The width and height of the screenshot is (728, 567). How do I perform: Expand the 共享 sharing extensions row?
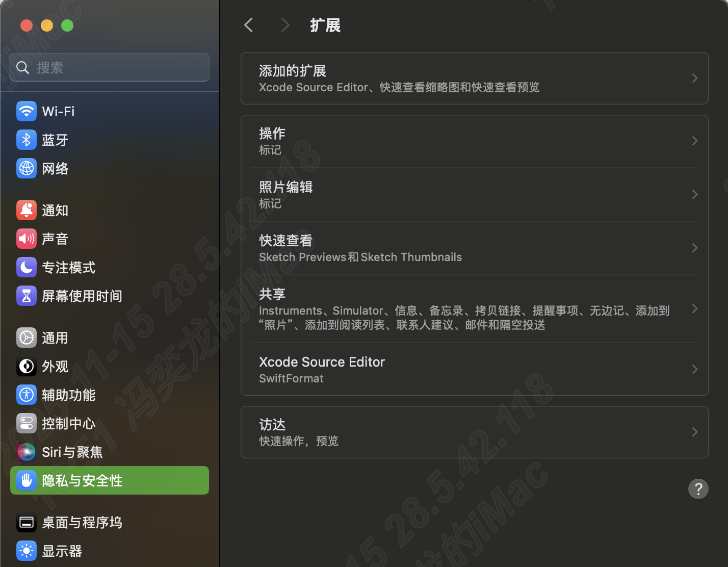pos(474,308)
